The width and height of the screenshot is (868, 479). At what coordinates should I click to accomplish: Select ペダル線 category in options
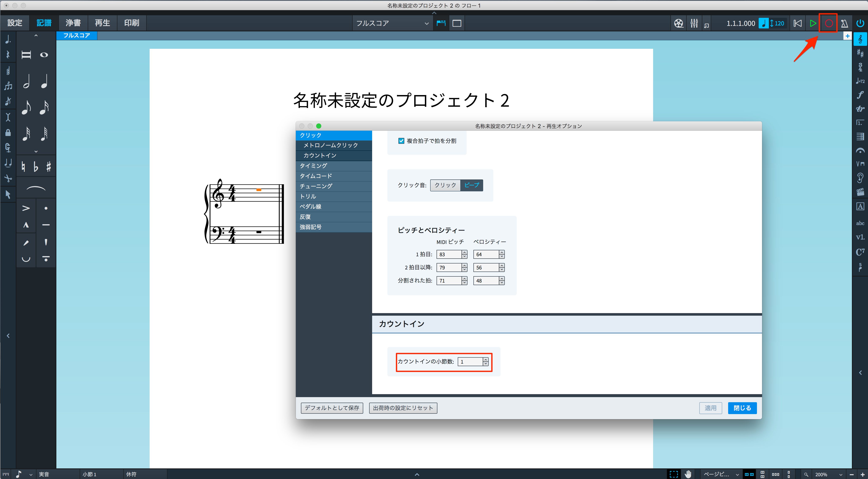pos(334,206)
